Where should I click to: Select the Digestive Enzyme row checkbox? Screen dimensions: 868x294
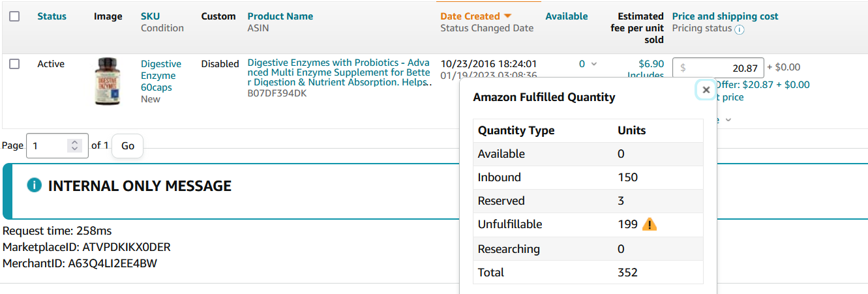click(x=14, y=64)
